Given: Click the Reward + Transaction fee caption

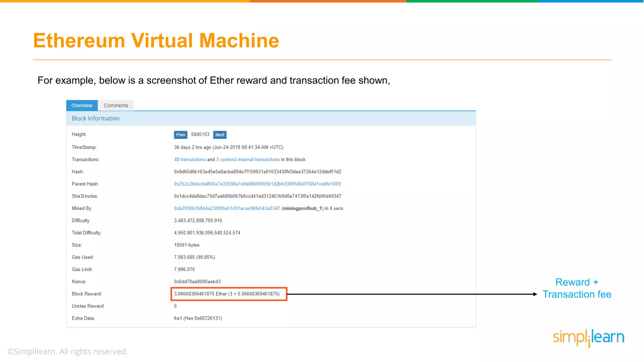Looking at the screenshot, I should [x=577, y=288].
